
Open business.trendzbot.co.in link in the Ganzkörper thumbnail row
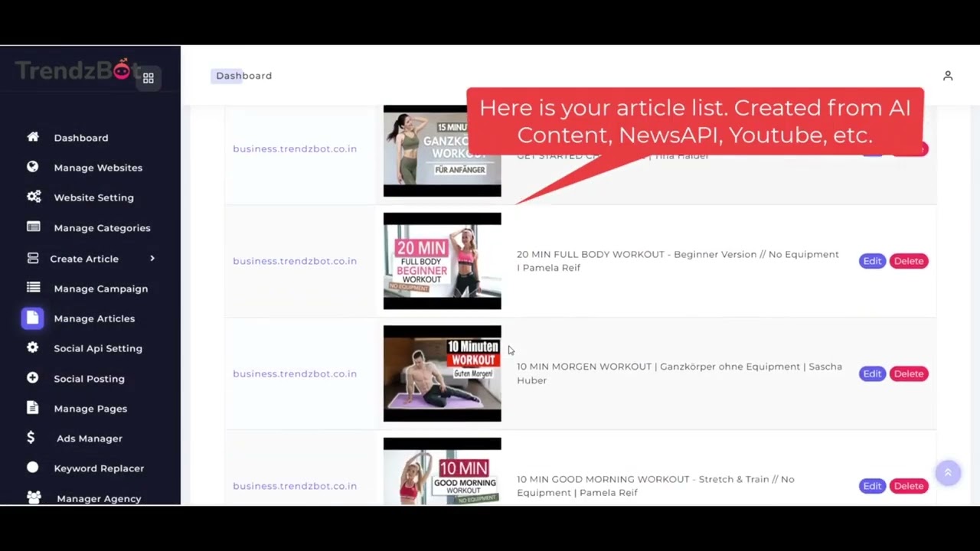coord(295,148)
